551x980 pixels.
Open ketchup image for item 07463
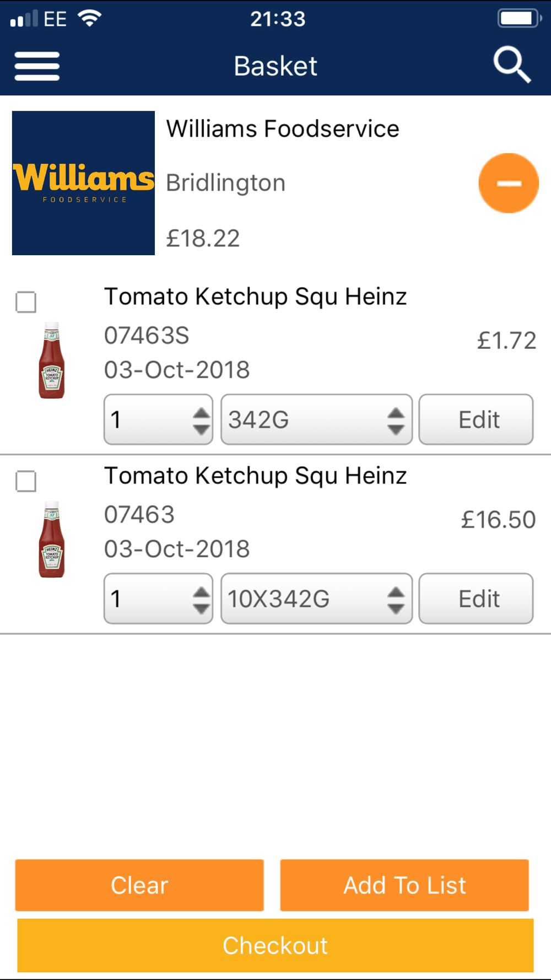52,539
